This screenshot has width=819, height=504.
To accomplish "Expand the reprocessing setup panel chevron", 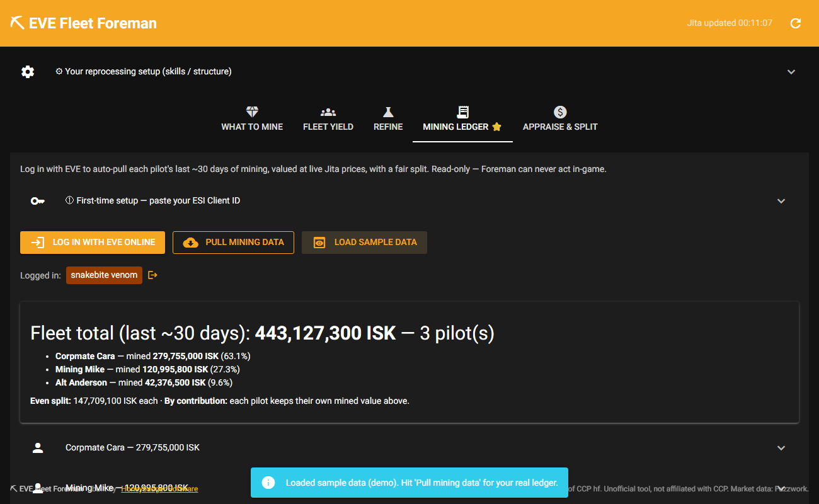I will (791, 72).
